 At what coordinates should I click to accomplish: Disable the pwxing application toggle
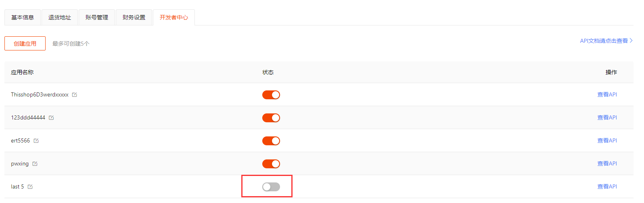click(271, 164)
